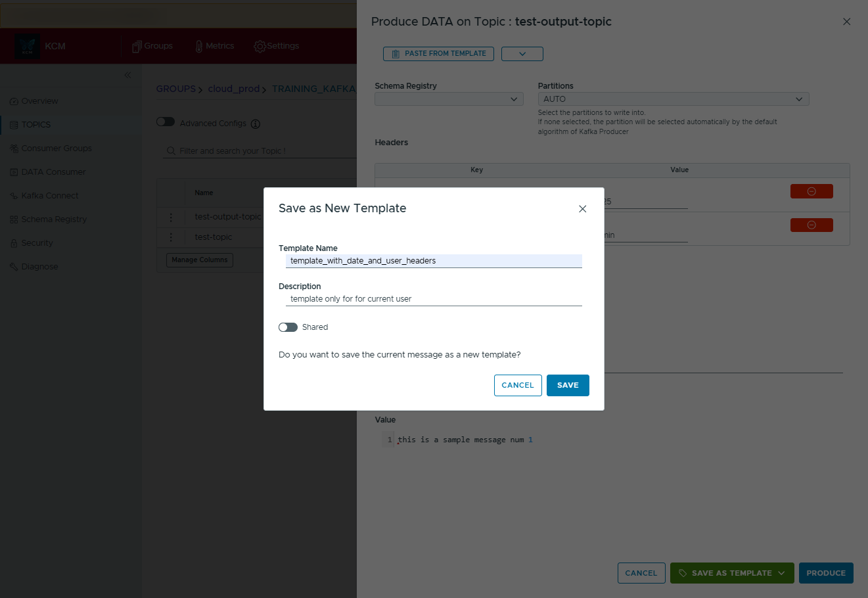
Task: Click the Description text field
Action: click(x=433, y=299)
